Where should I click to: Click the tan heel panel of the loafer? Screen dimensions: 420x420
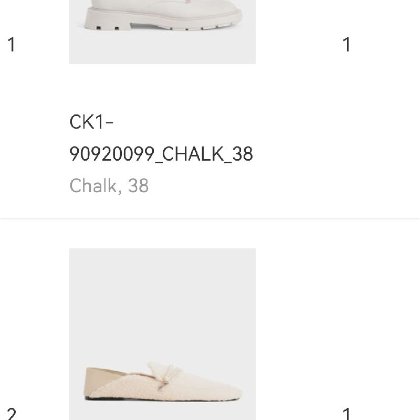coord(98,380)
